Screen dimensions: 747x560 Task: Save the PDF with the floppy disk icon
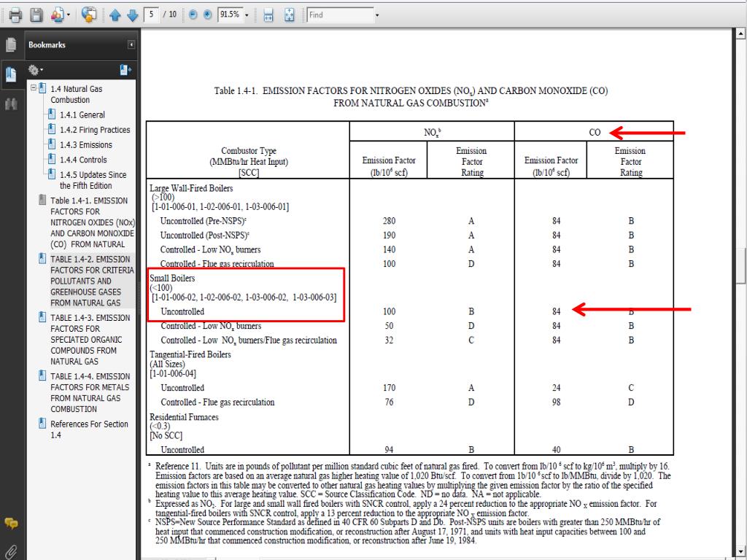[36, 15]
